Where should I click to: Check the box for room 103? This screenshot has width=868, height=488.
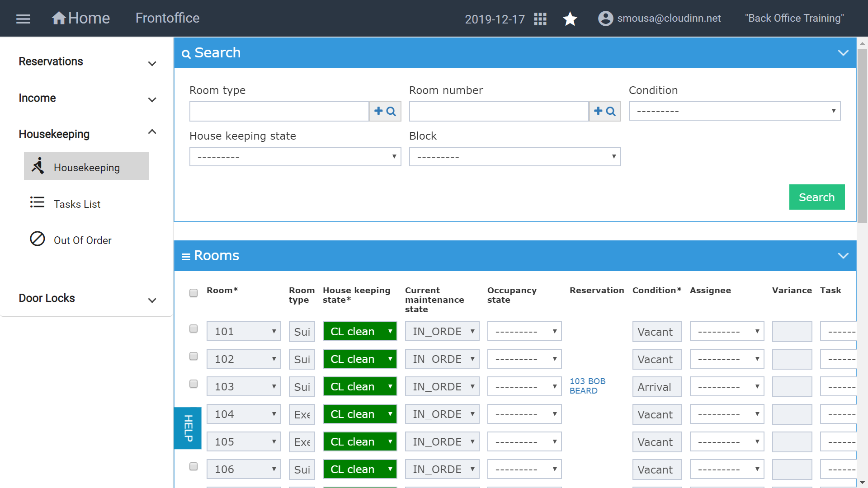193,384
